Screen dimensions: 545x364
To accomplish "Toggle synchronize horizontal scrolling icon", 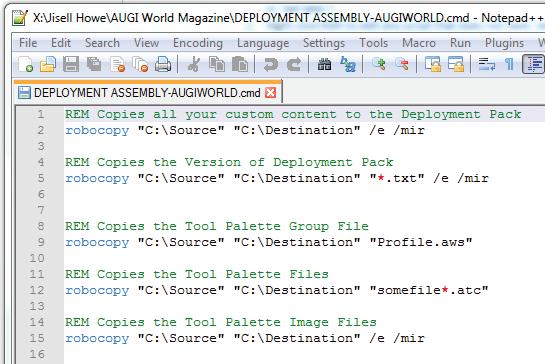I will 456,64.
